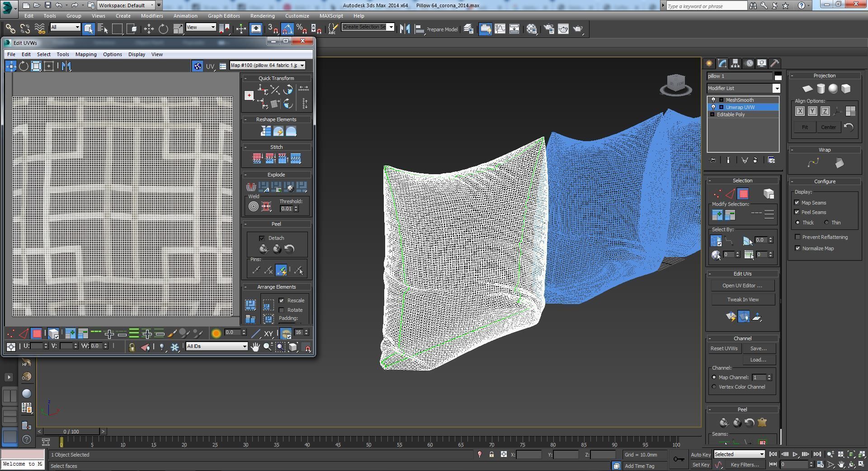This screenshot has width=868, height=471.
Task: Click the Straighten Selection reshape icon
Action: pos(265,131)
